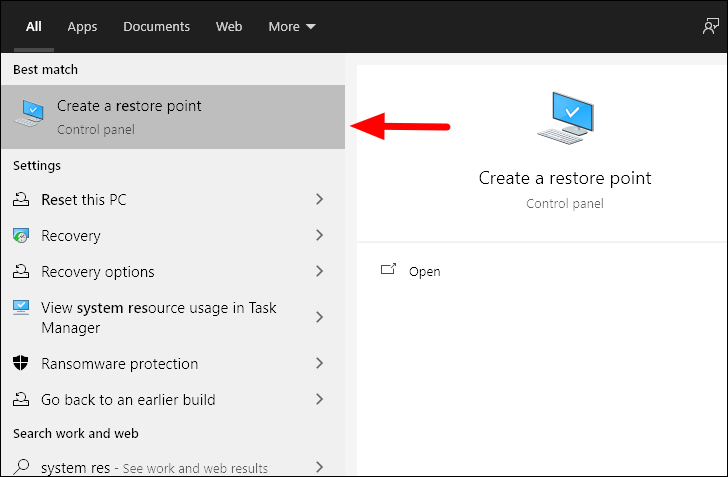Image resolution: width=728 pixels, height=477 pixels.
Task: Expand Go back to an earlier build chevron
Action: point(319,399)
